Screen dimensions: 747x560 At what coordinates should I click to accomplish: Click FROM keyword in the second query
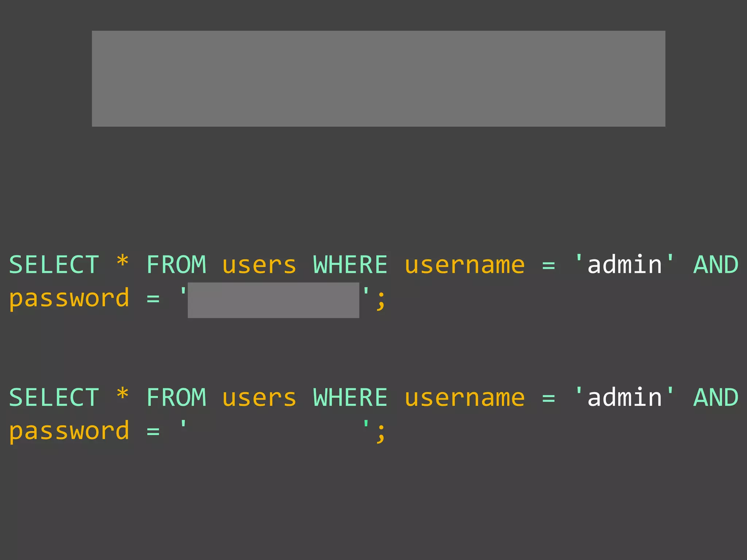(177, 397)
